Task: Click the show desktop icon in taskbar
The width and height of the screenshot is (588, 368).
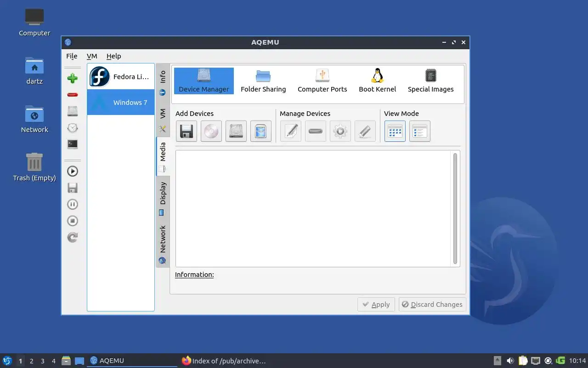Action: 79,361
